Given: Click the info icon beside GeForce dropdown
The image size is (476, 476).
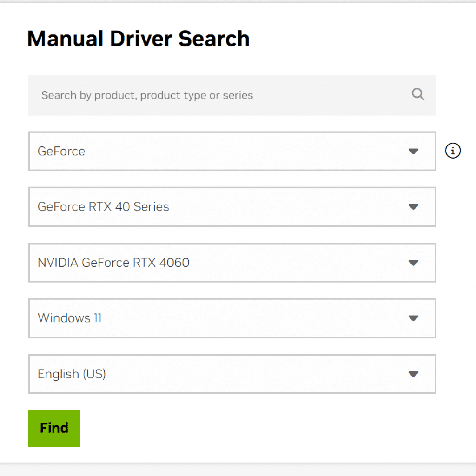Looking at the screenshot, I should [x=452, y=151].
